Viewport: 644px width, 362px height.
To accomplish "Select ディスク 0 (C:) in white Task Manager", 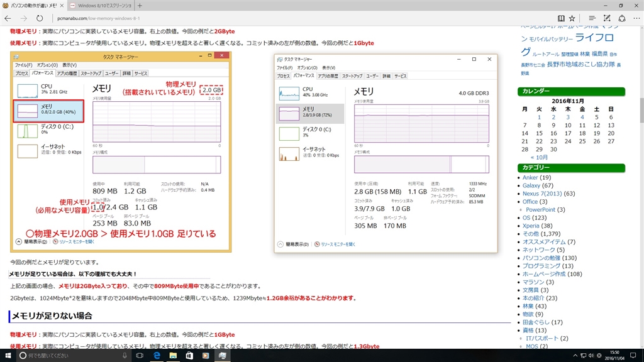I will pyautogui.click(x=310, y=133).
